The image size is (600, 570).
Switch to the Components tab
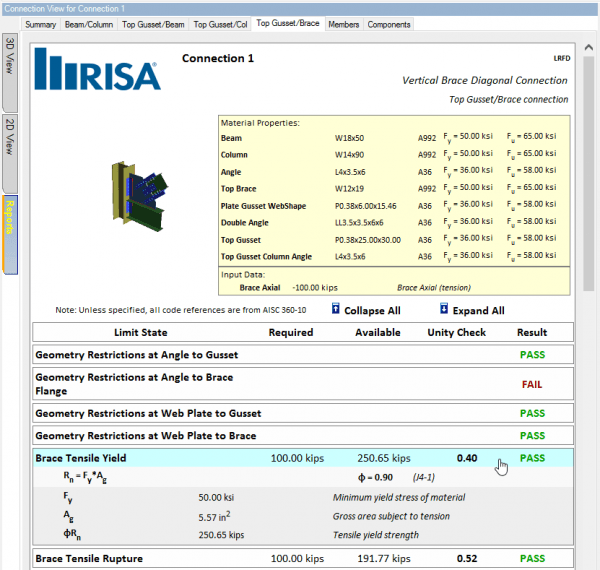tap(388, 24)
